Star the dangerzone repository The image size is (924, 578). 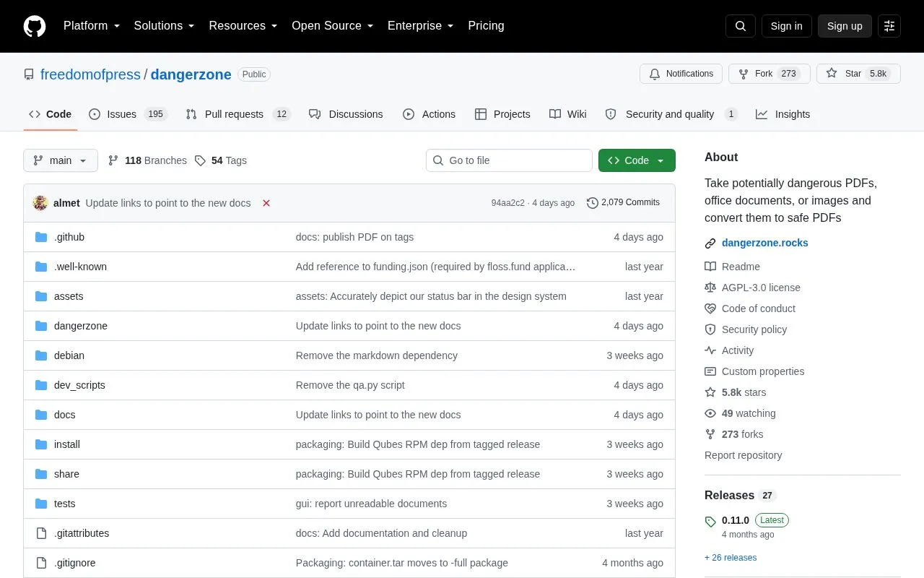click(x=859, y=74)
